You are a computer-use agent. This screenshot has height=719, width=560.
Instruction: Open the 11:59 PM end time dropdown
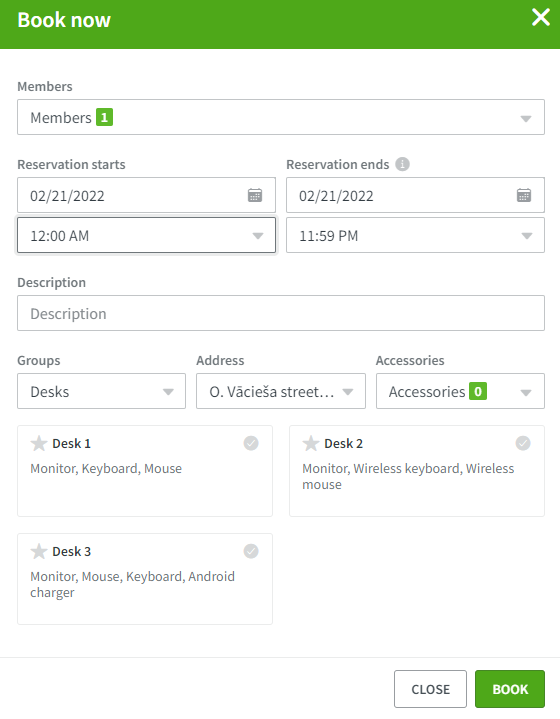click(x=415, y=235)
